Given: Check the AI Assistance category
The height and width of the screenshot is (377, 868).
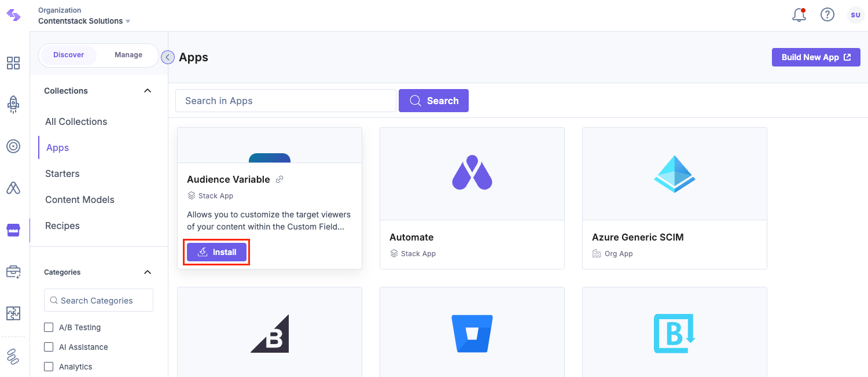Looking at the screenshot, I should pyautogui.click(x=49, y=347).
